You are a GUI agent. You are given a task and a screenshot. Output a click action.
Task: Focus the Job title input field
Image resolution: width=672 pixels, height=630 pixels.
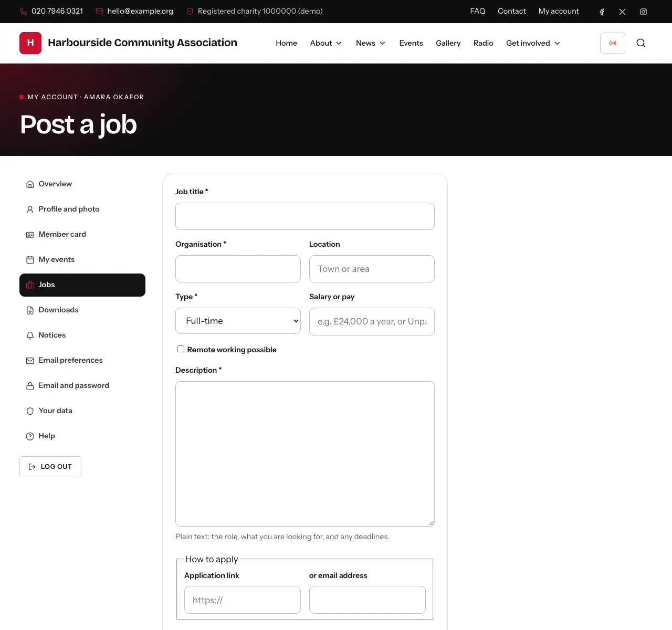pyautogui.click(x=305, y=216)
